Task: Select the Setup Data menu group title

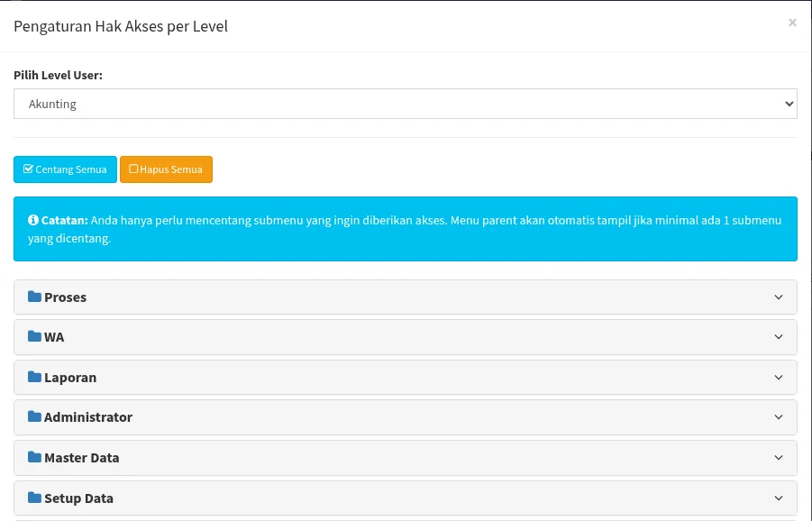Action: pos(78,498)
